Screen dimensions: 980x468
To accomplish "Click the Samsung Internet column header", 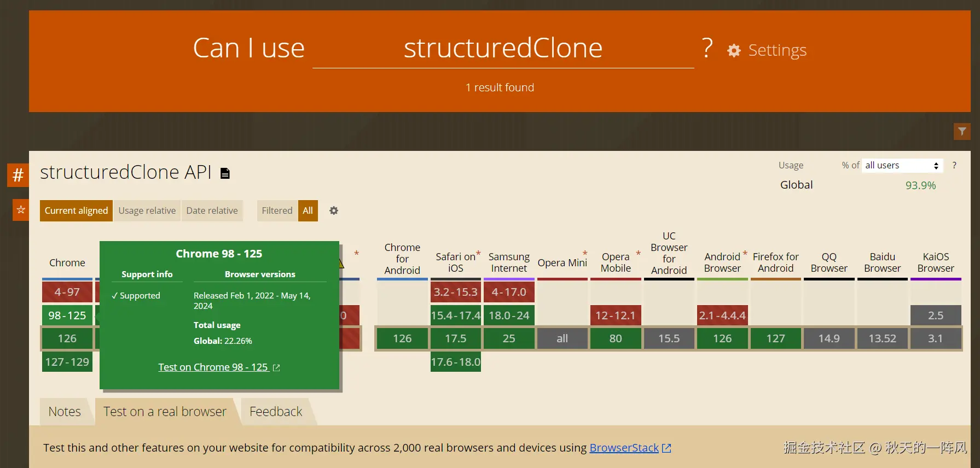I will [x=509, y=262].
